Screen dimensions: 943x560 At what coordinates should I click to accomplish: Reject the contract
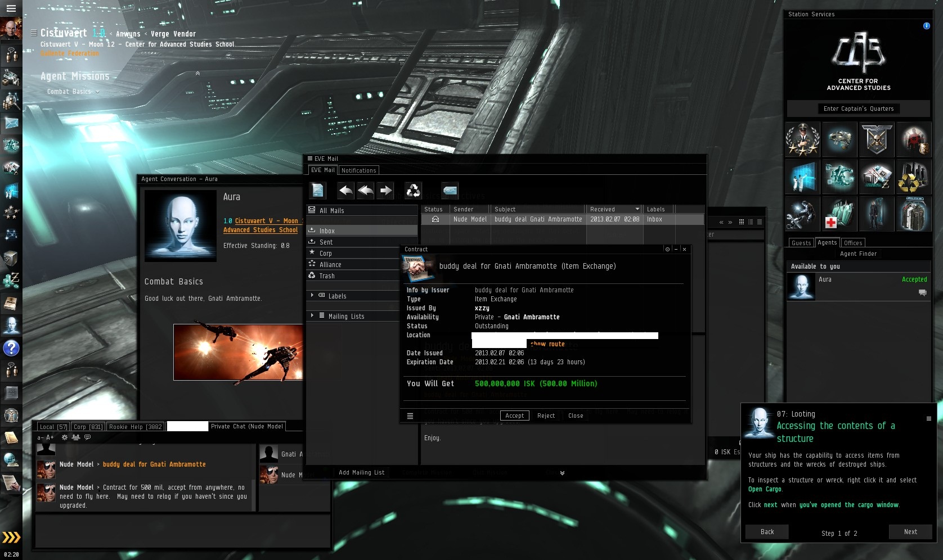[546, 416]
